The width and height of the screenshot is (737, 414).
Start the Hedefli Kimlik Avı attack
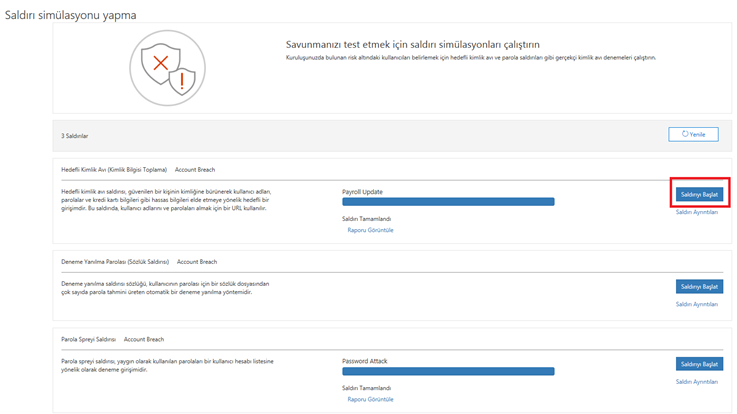699,194
